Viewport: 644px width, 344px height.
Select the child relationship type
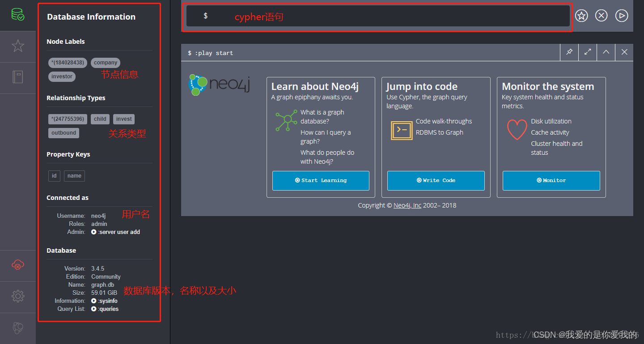pos(100,119)
